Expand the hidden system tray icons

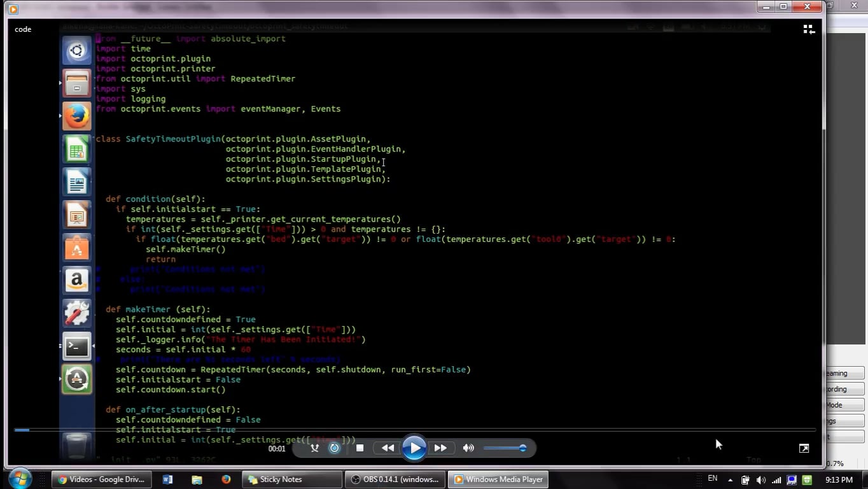pos(730,480)
